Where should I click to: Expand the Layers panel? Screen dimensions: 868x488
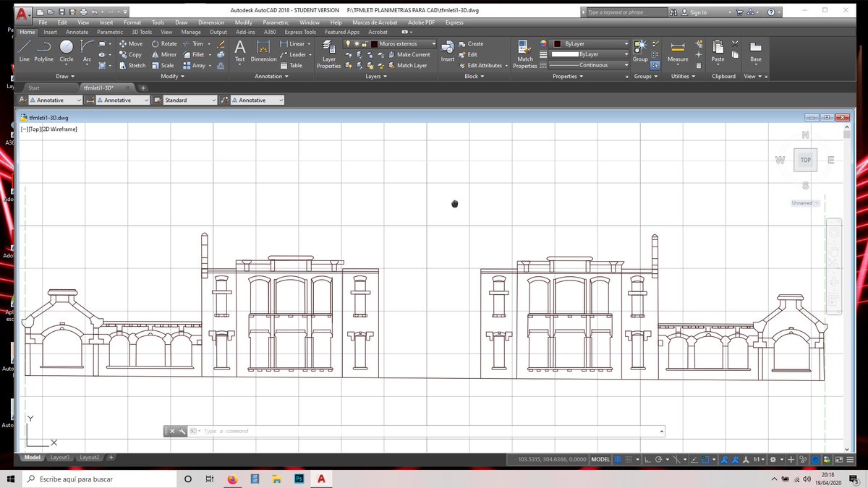[375, 76]
